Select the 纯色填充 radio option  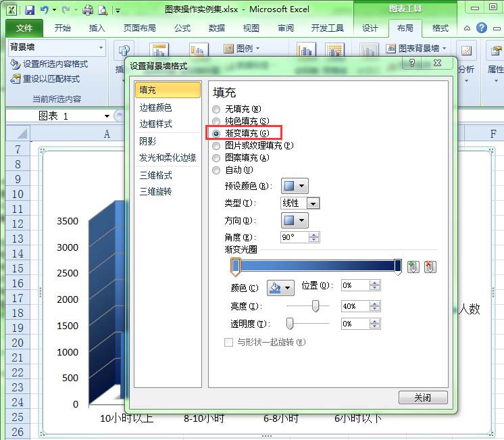pos(216,121)
